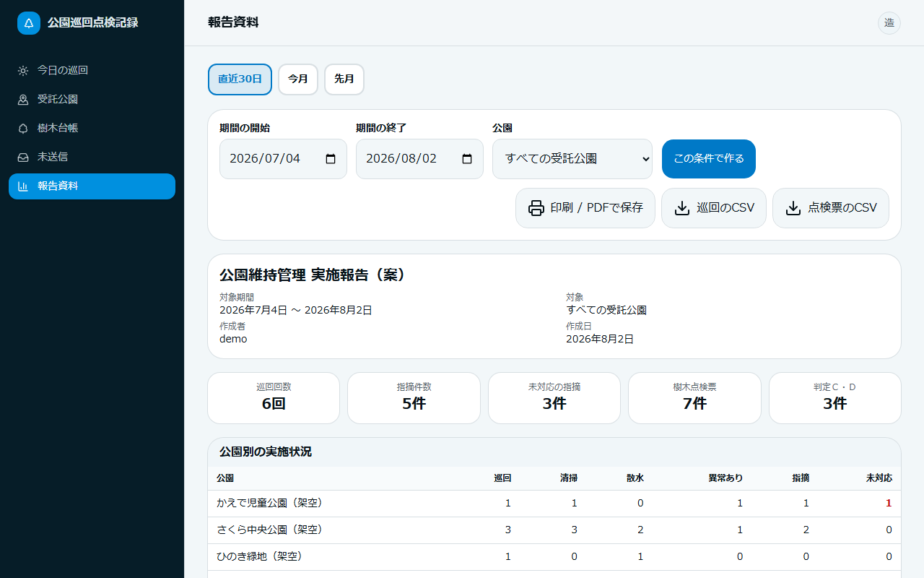Screen dimensions: 924x578
Task: Click the 未対応 column header
Action: 879,478
